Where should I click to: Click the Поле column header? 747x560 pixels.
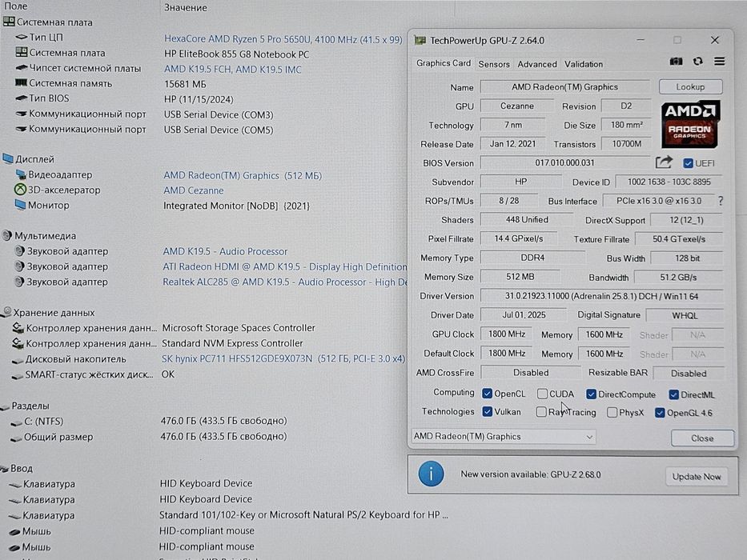(16, 6)
